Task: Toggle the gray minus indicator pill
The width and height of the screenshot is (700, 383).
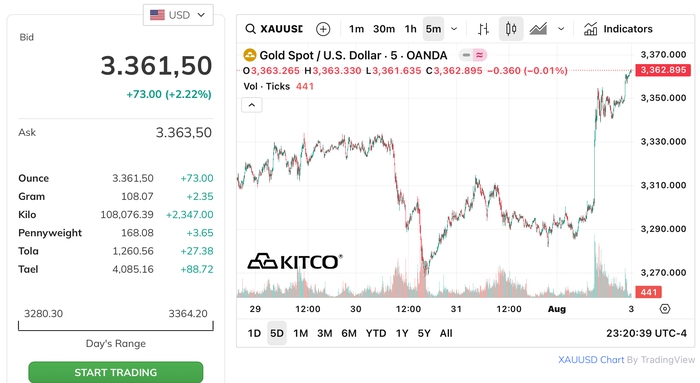Action: pos(466,55)
